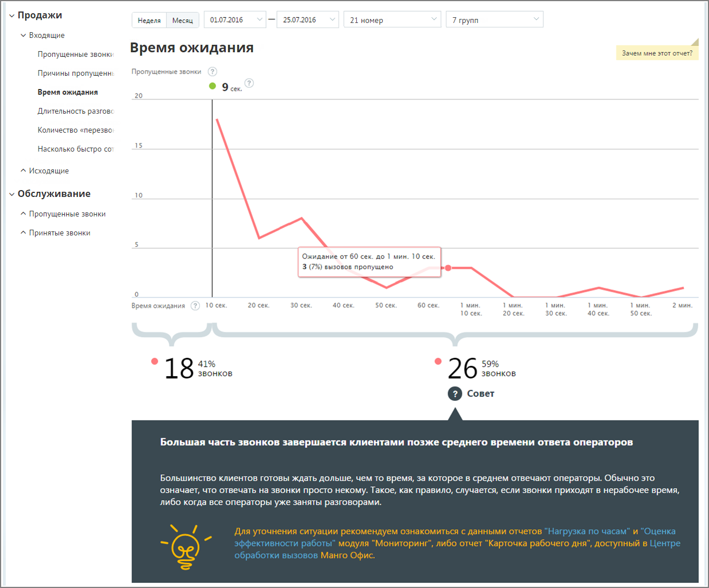Open Центре обработки вызовов link
Image resolution: width=709 pixels, height=588 pixels.
coord(457,549)
